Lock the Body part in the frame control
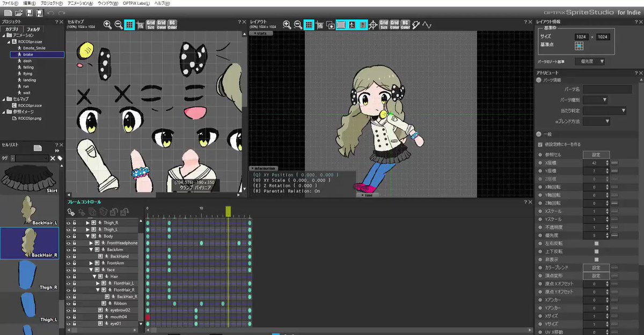This screenshot has width=644, height=335. point(74,236)
